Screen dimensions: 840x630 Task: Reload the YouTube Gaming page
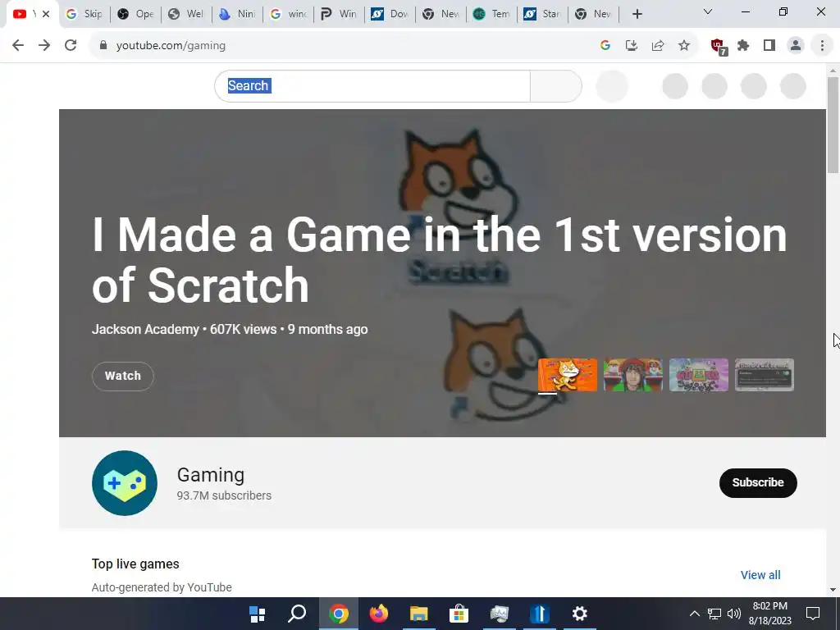pos(71,46)
